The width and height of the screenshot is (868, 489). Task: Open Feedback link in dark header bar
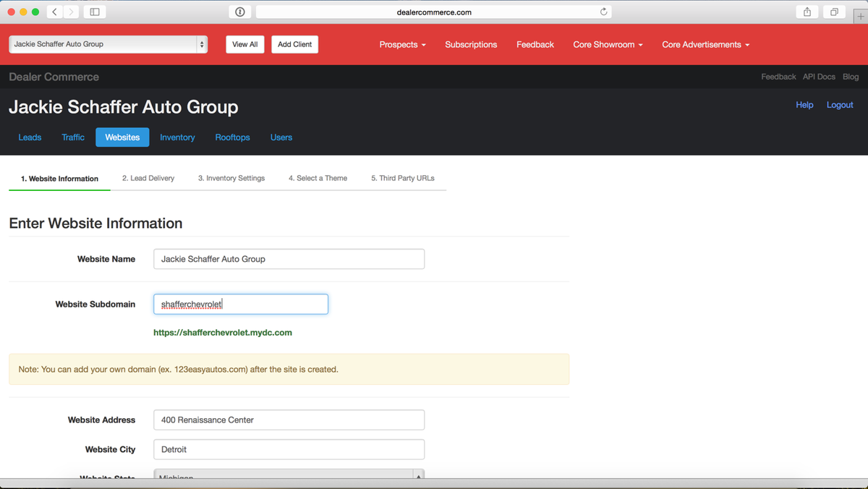click(x=778, y=77)
